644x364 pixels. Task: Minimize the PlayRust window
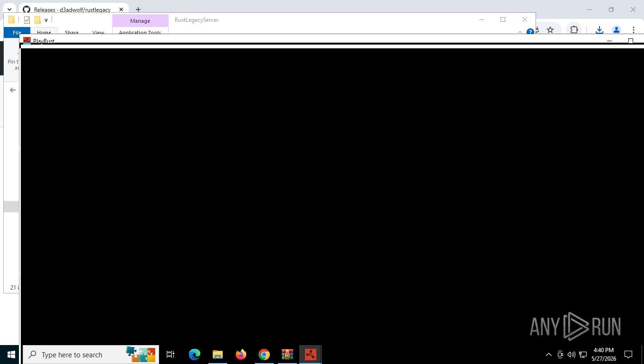point(609,41)
